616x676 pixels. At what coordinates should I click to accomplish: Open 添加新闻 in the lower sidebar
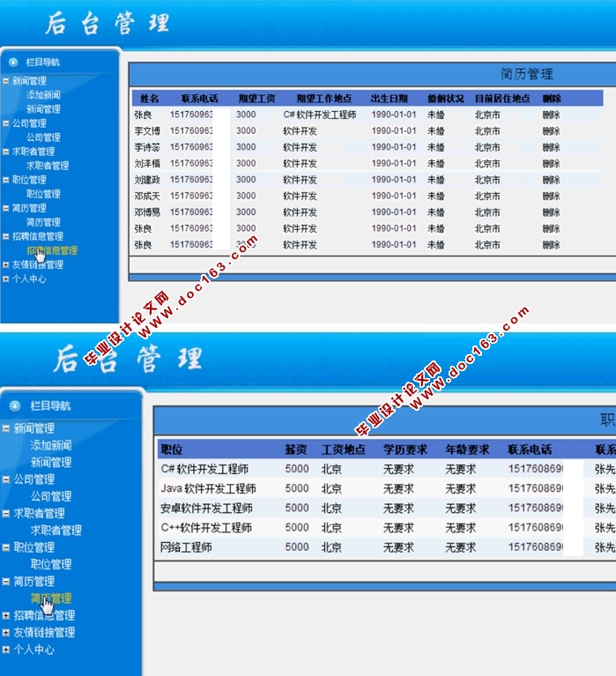(51, 445)
